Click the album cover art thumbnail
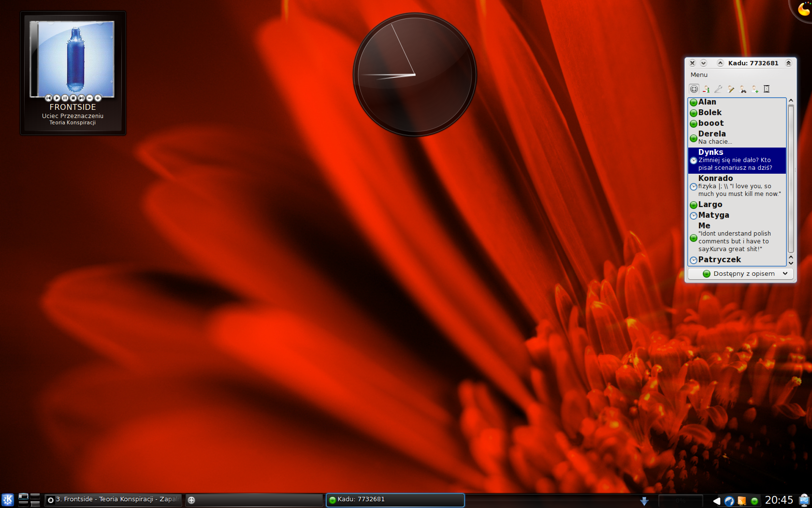812x508 pixels. point(72,58)
